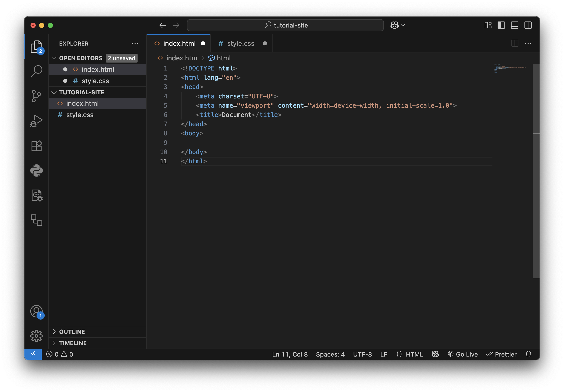Click the editor minimap
This screenshot has width=564, height=392.
[x=510, y=69]
